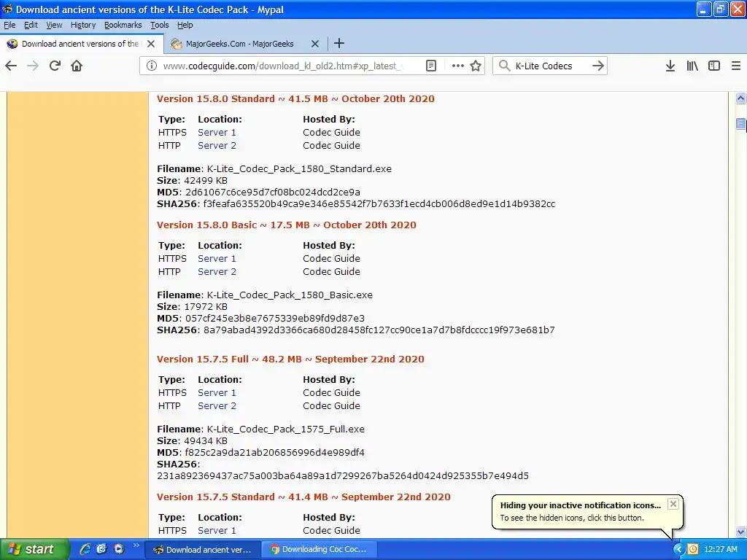Reload the current page

click(x=55, y=66)
